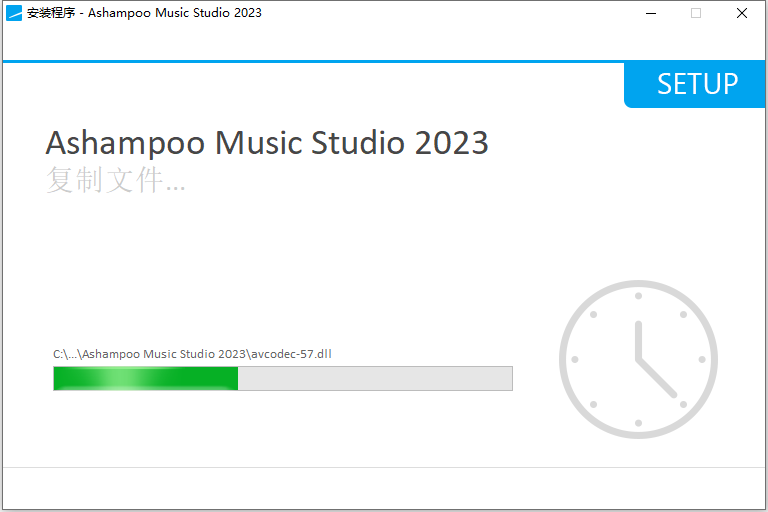768x512 pixels.
Task: Click the Ashampoo installer icon in title bar
Action: click(x=14, y=13)
